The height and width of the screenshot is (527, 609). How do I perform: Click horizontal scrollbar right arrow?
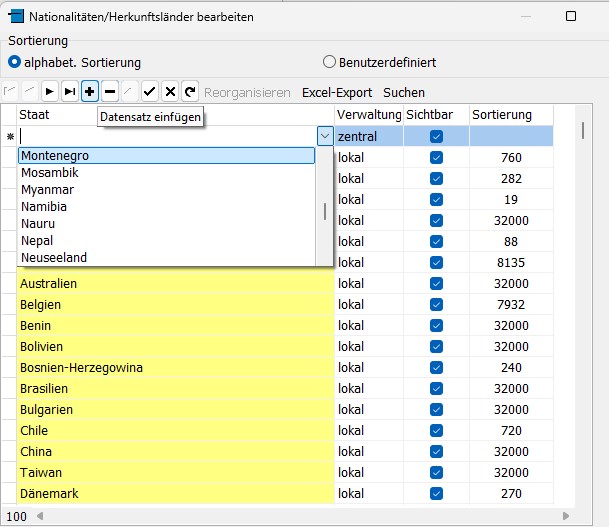point(566,516)
